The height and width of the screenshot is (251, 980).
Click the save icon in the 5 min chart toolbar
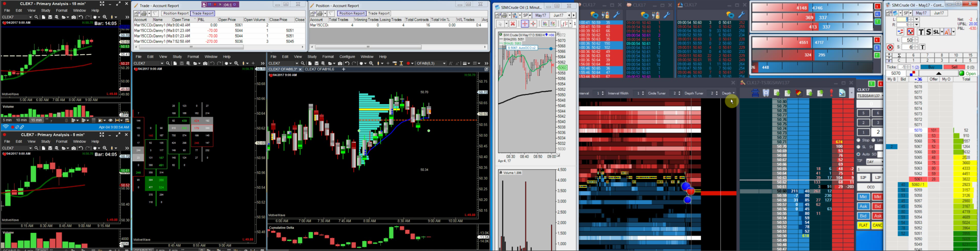(50, 148)
